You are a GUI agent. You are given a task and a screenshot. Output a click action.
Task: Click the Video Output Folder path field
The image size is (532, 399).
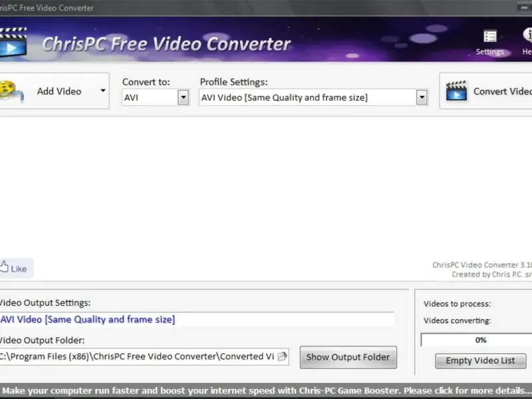pyautogui.click(x=144, y=356)
